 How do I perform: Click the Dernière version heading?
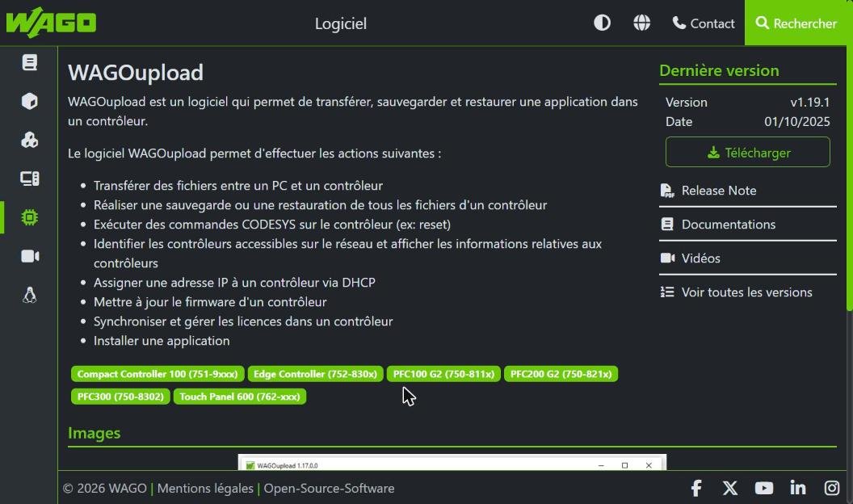719,70
